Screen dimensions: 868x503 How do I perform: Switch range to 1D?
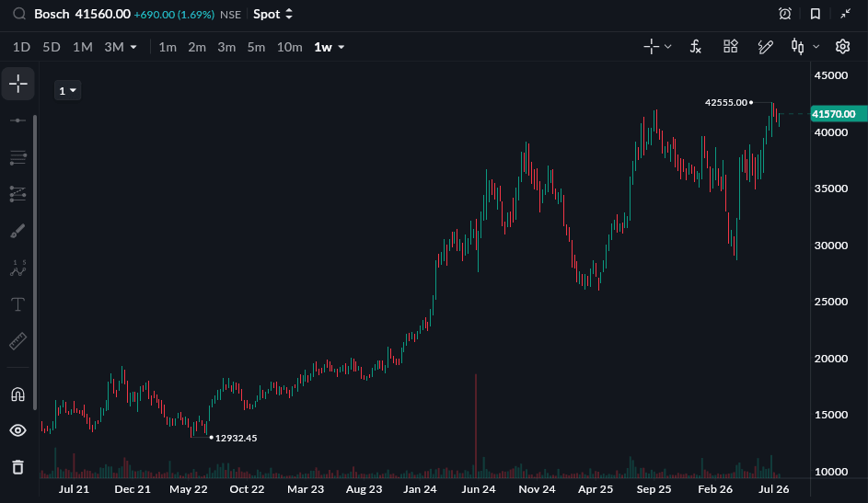(21, 47)
